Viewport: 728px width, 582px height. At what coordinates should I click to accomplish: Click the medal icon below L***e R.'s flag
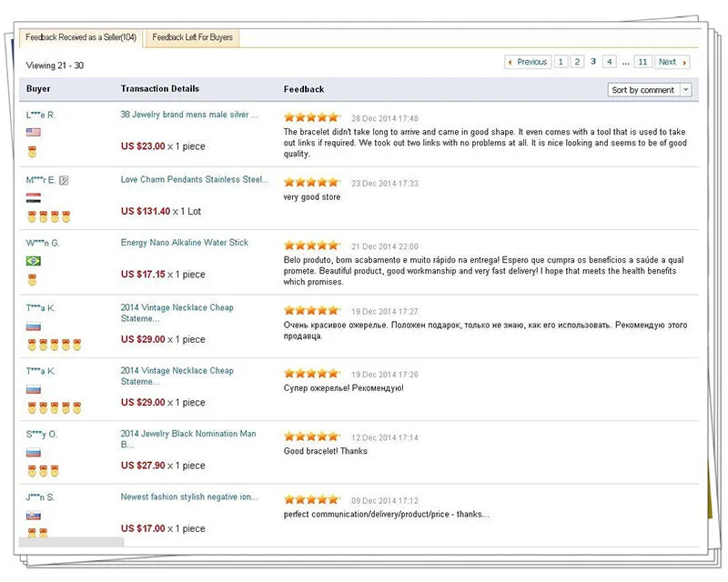33,152
